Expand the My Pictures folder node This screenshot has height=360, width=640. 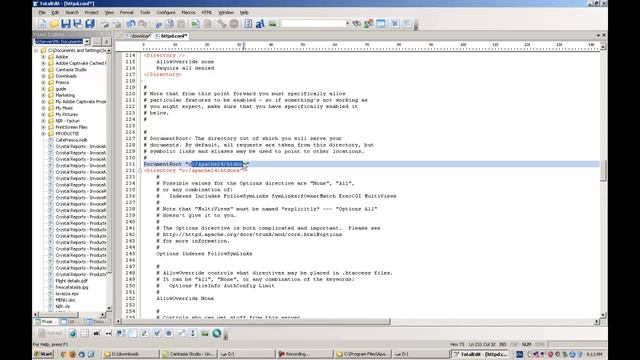coord(43,114)
